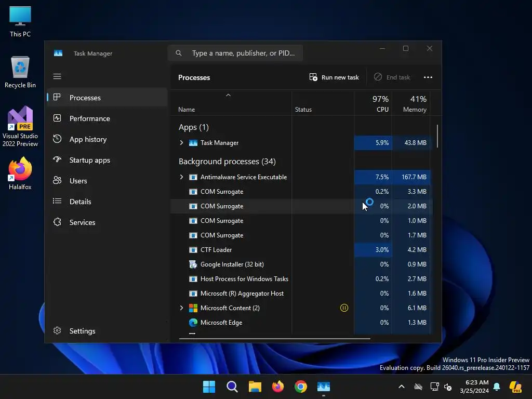Switch to the Performance page

coord(107,118)
